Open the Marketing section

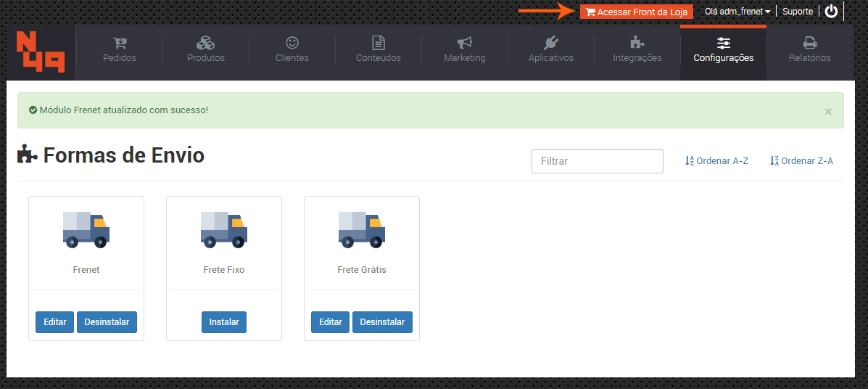pos(465,50)
